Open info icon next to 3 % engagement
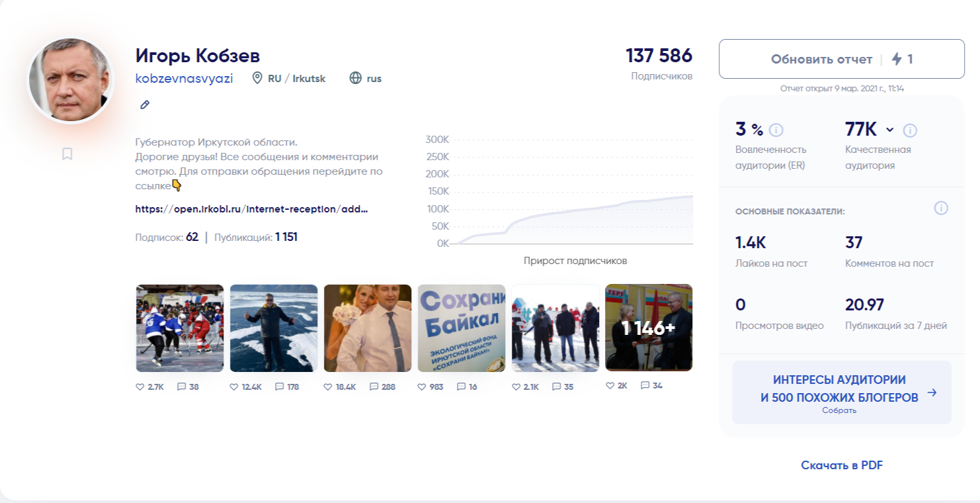Image resolution: width=980 pixels, height=503 pixels. (776, 130)
